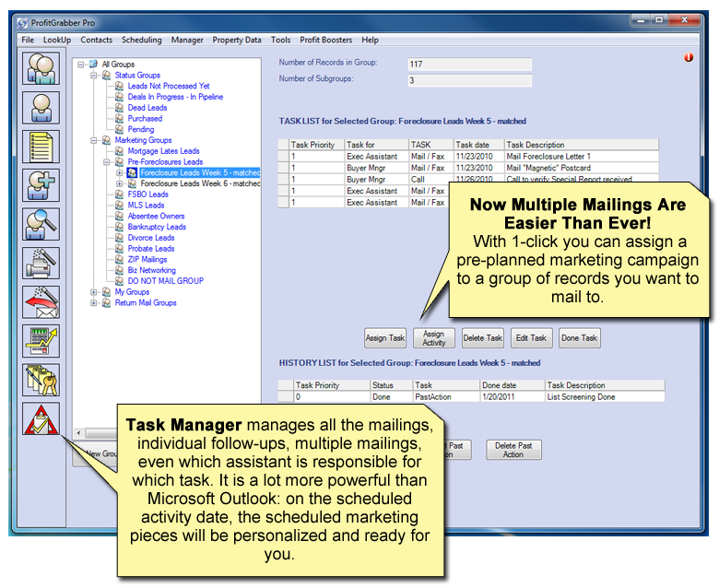This screenshot has height=588, width=719.
Task: Collapse the All Groups tree node
Action: 81,65
